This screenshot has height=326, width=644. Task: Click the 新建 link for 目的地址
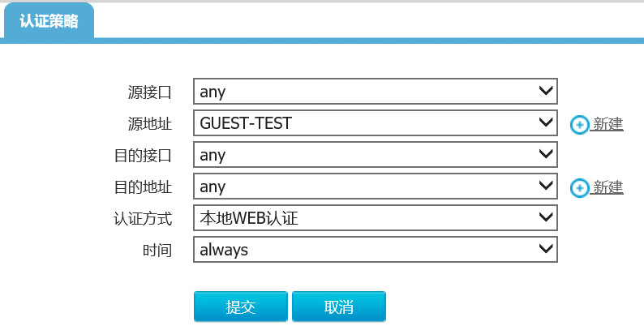[608, 187]
